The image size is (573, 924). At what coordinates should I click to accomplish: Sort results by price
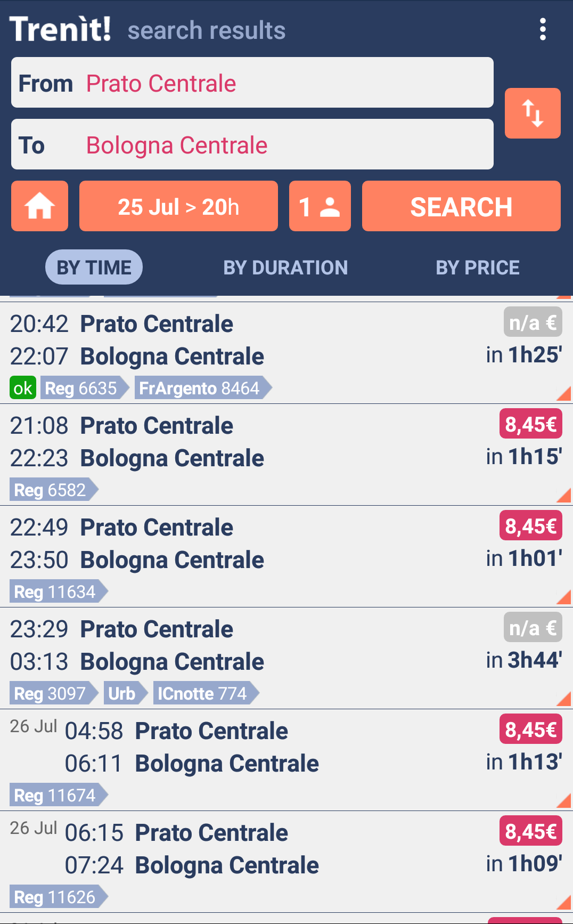click(477, 268)
